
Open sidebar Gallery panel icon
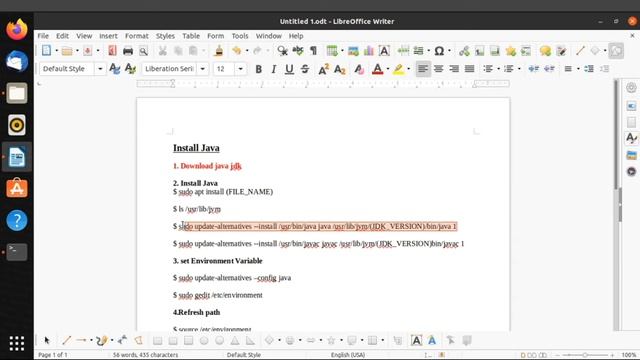click(631, 155)
